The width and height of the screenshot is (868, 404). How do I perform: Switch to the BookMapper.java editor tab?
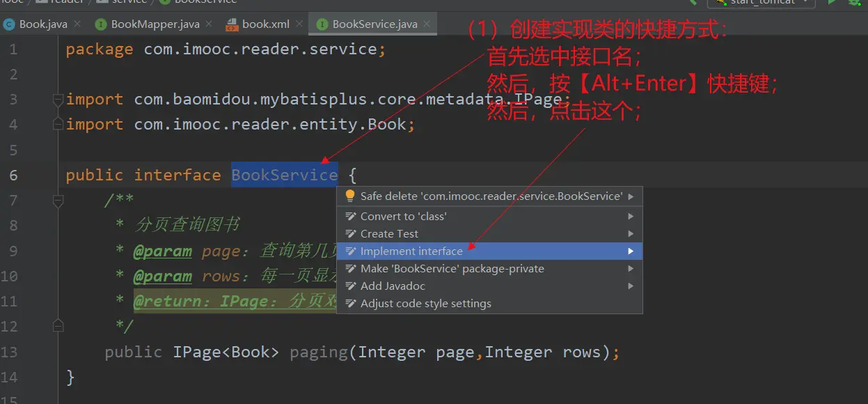tap(155, 24)
